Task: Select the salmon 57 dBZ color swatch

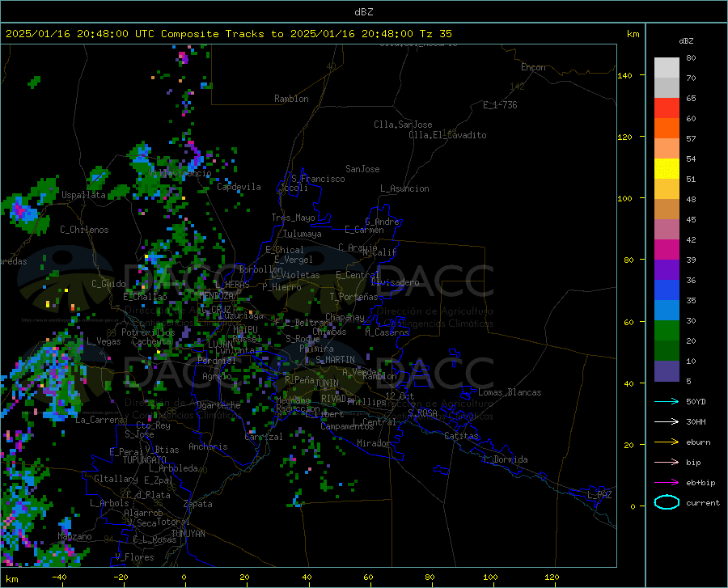Action: (x=667, y=149)
